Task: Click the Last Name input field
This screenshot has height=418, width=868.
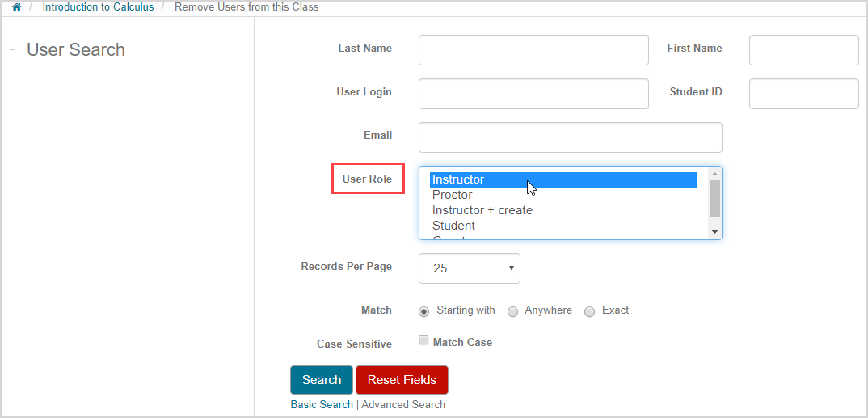Action: pyautogui.click(x=533, y=50)
